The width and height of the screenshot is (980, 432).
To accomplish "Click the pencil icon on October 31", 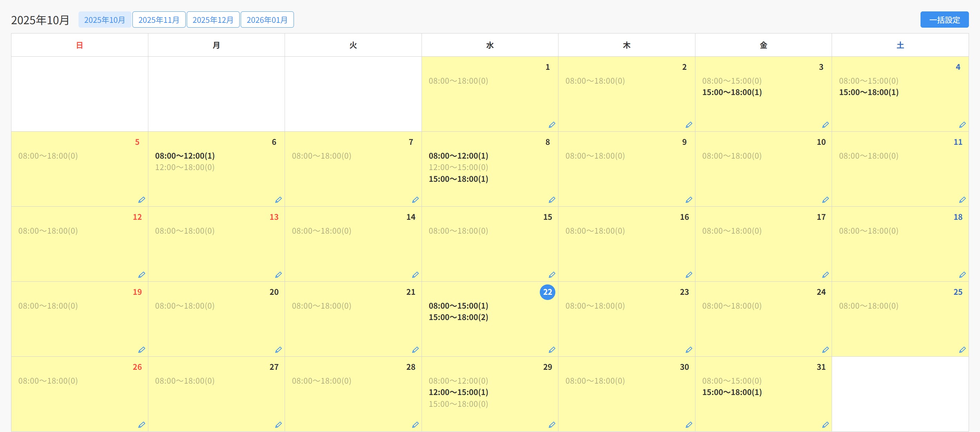I will point(825,424).
